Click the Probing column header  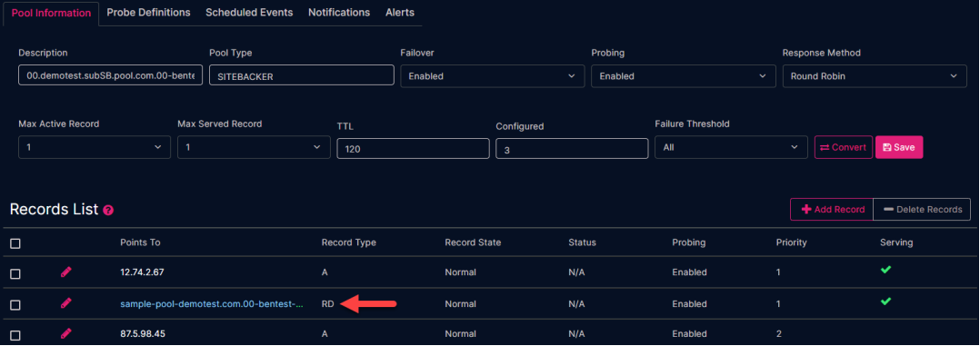(689, 242)
